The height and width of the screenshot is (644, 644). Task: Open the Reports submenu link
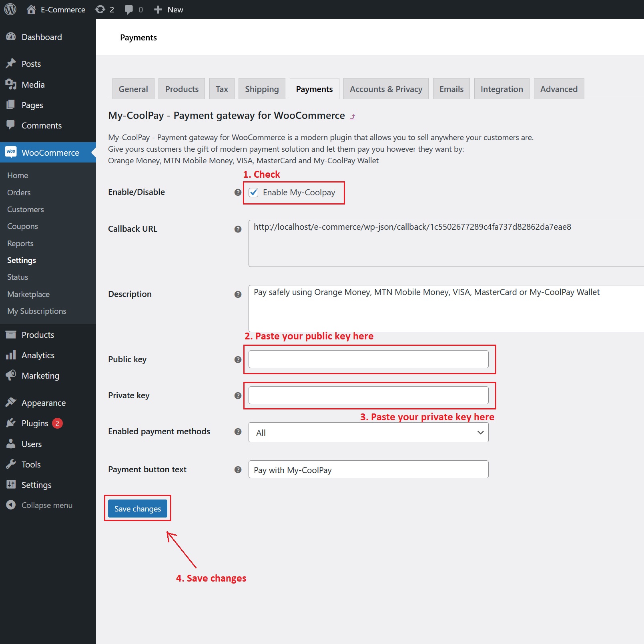point(20,243)
